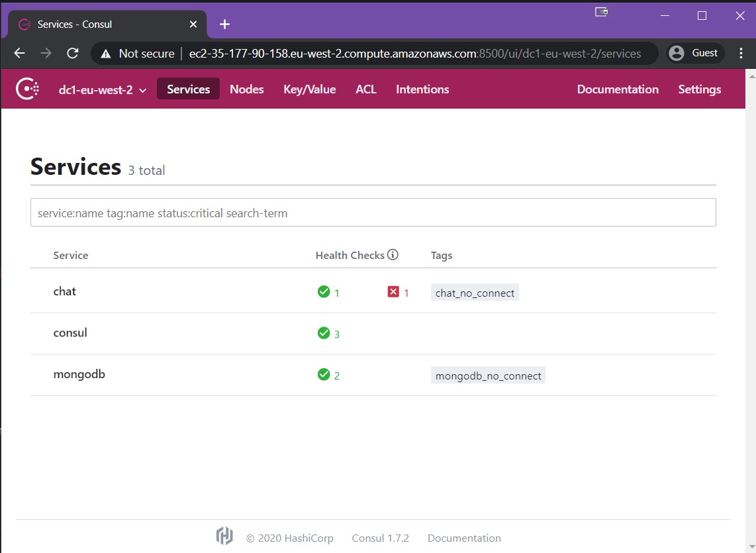Click the footer Documentation link
The image size is (756, 553).
click(x=464, y=538)
